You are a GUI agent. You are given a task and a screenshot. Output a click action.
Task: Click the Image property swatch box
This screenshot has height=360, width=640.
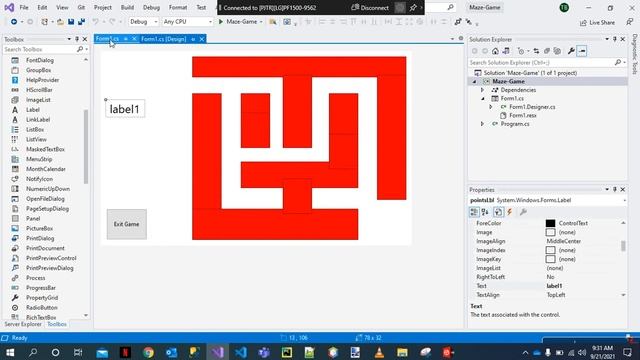click(550, 232)
